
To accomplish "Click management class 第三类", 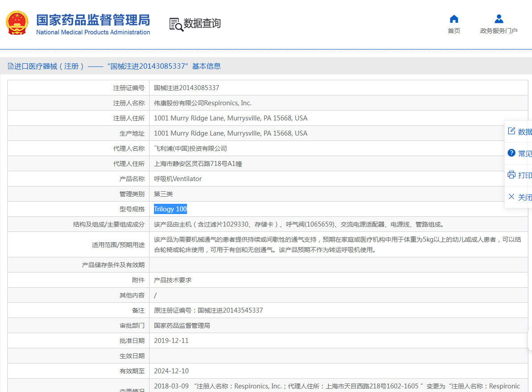I will point(163,194).
